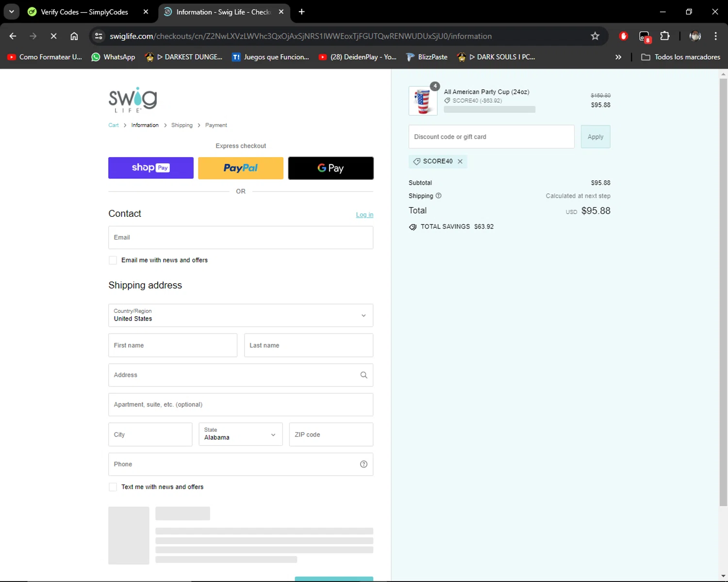Pay with Shop Pay button

click(x=151, y=168)
